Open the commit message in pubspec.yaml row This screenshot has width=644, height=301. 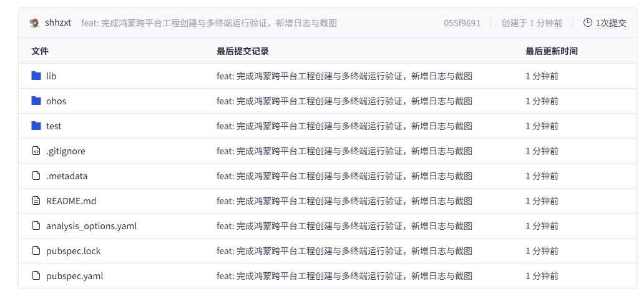(344, 276)
